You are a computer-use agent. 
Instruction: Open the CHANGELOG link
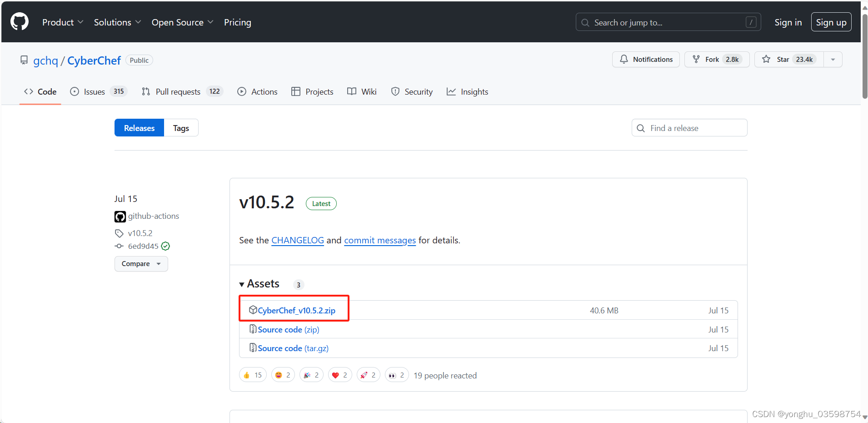coord(298,240)
